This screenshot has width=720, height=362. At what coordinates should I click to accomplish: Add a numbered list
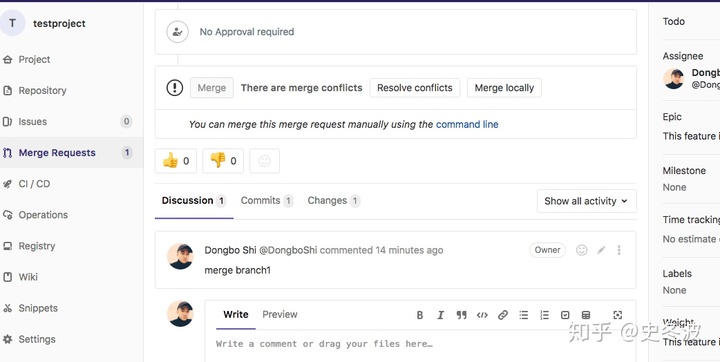[x=544, y=315]
